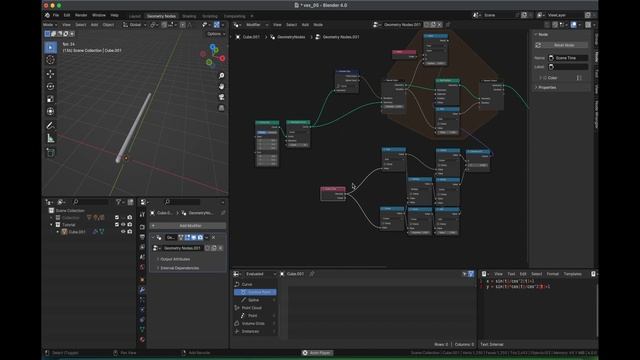Toggle render camera for Cube.001 in outliner
This screenshot has width=640, height=360.
pos(130,231)
